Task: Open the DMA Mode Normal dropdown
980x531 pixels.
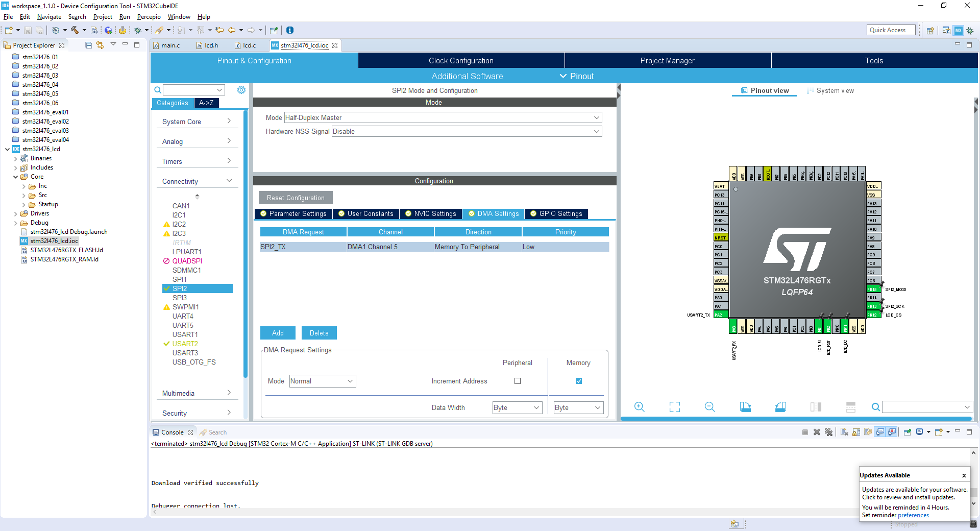Action: [323, 381]
